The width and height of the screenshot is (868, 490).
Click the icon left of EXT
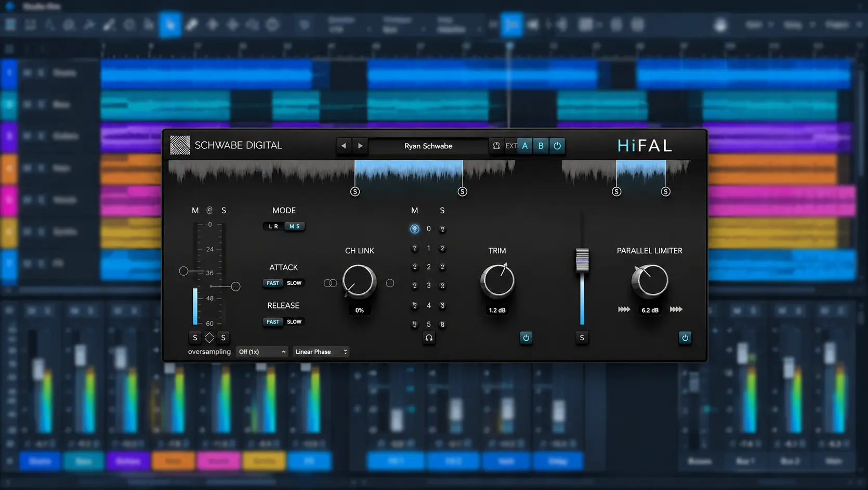click(496, 146)
